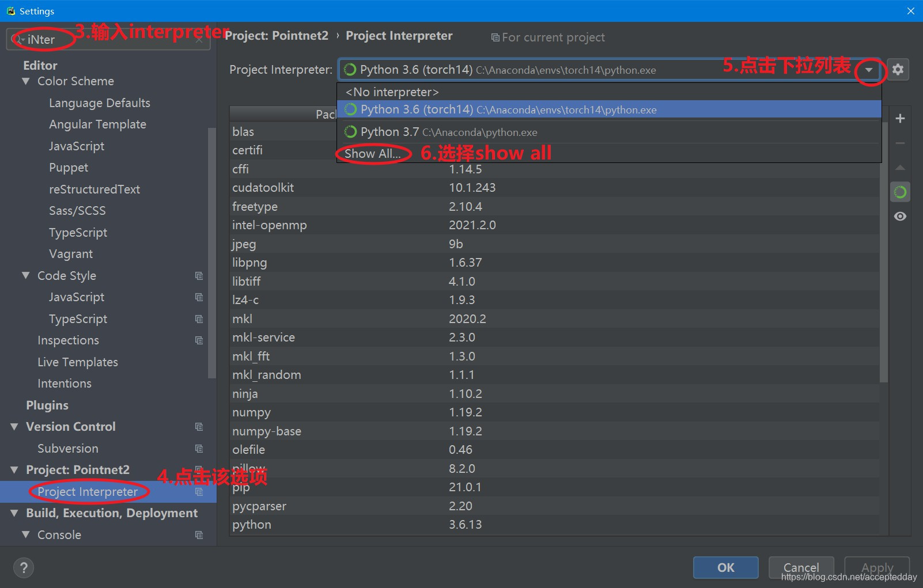Click the Project: Pointnet2 breadcrumb
This screenshot has height=588, width=923.
277,36
